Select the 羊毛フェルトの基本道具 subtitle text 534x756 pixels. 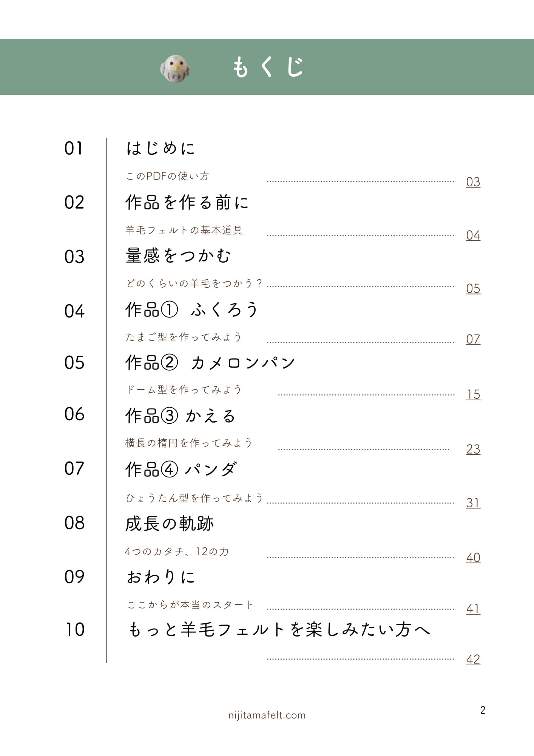point(184,230)
